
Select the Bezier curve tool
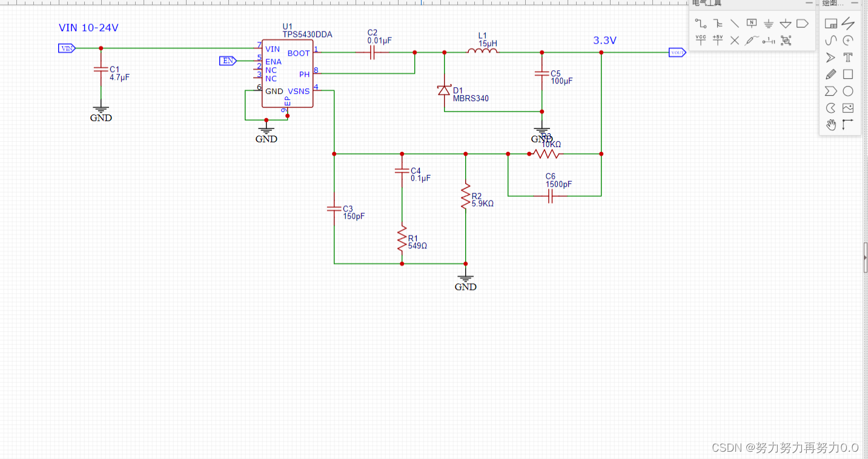(x=831, y=41)
